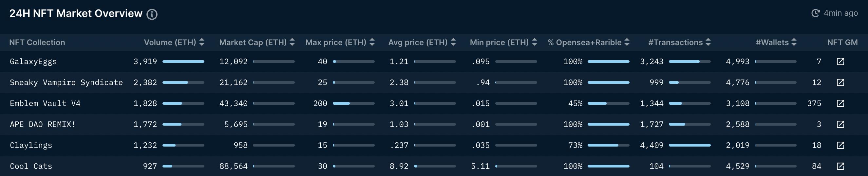Click the GalaxyEggs collection name

coord(33,62)
